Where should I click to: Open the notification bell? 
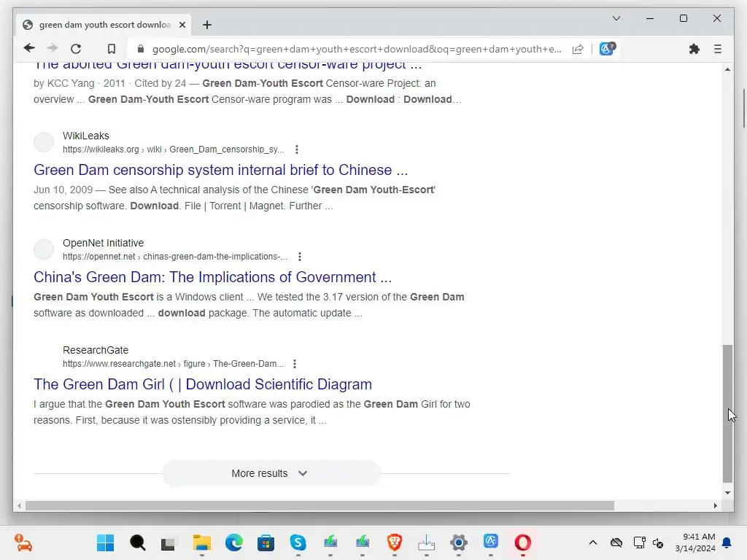click(x=727, y=542)
